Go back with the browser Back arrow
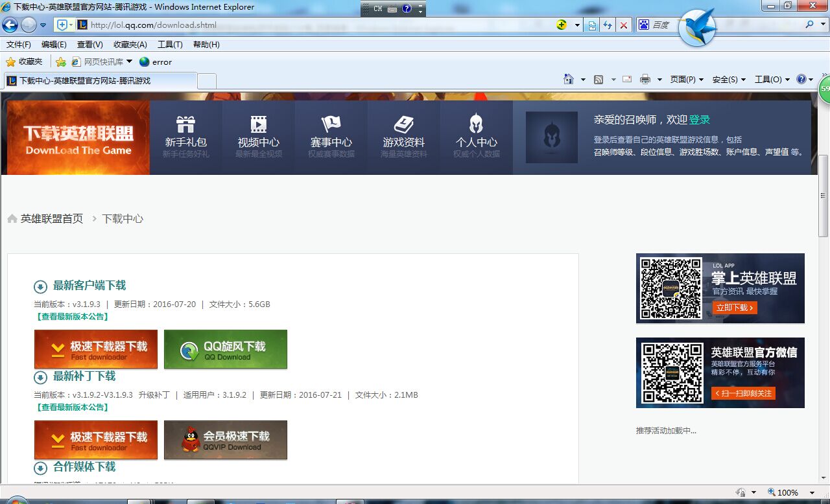The height and width of the screenshot is (504, 830). (10, 25)
